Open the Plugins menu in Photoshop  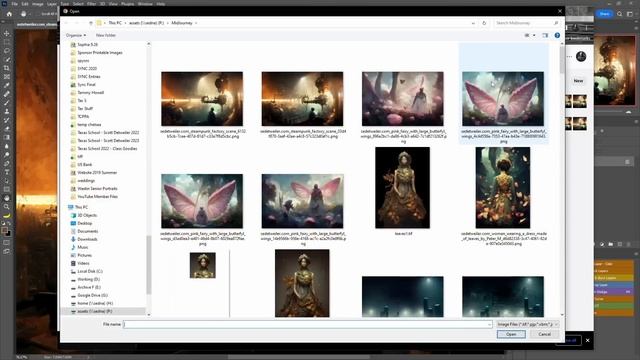[127, 4]
